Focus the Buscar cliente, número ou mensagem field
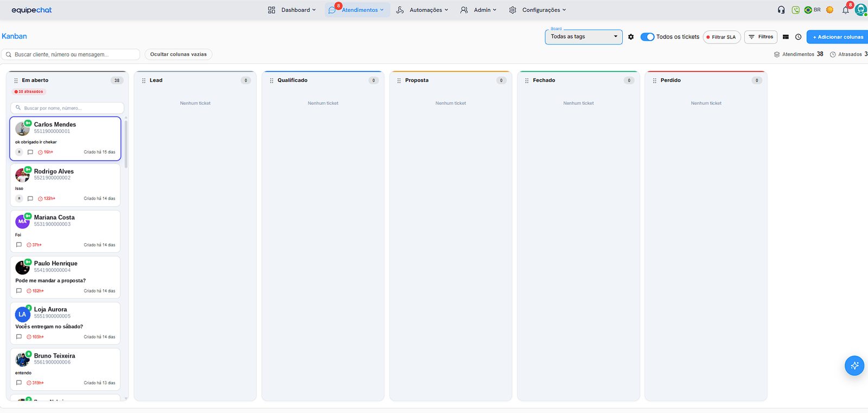868x413 pixels. (71, 54)
